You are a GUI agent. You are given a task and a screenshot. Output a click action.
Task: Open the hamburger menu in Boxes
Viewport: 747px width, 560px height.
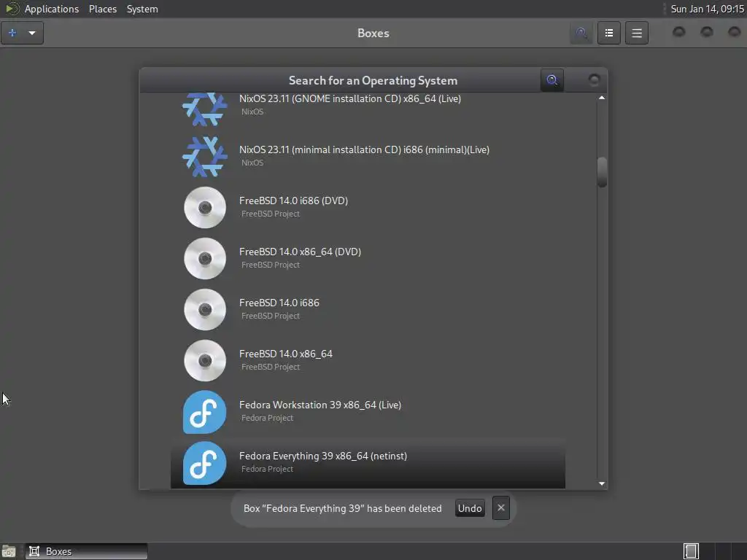click(636, 33)
